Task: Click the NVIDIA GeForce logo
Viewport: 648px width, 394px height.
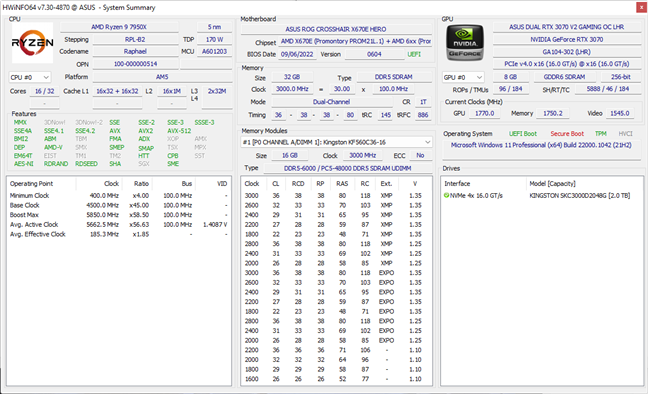Action: [465, 43]
